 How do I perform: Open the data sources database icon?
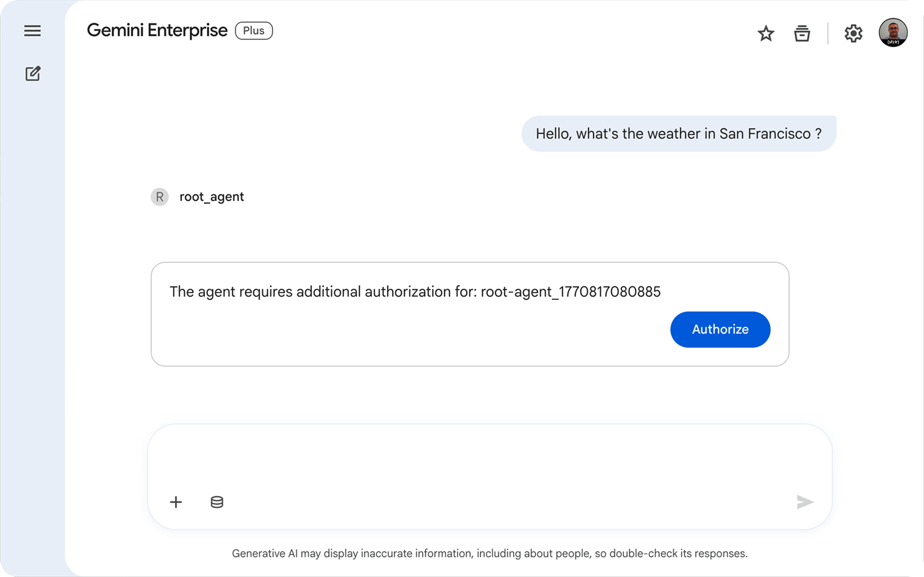point(217,502)
